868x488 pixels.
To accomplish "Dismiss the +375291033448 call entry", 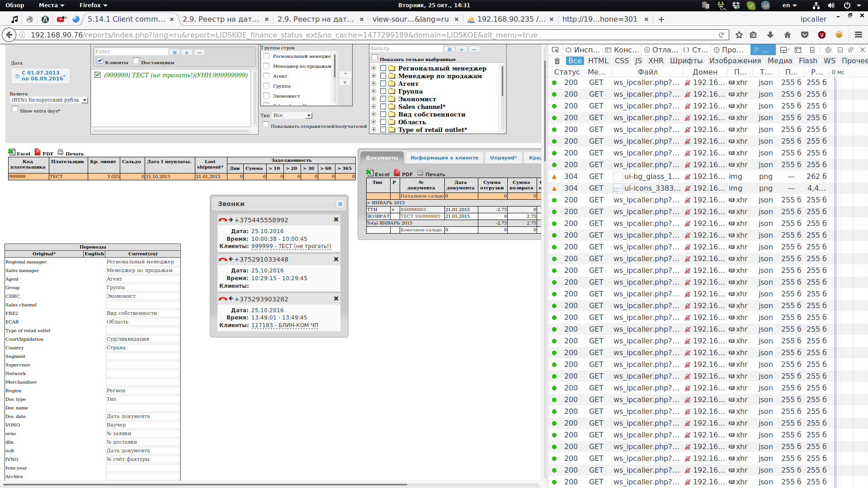I will pyautogui.click(x=336, y=259).
